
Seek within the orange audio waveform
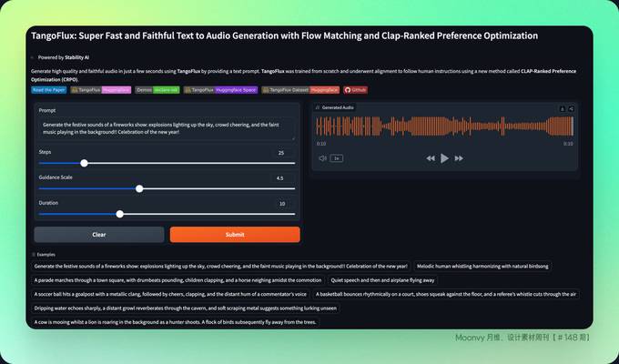click(x=444, y=126)
